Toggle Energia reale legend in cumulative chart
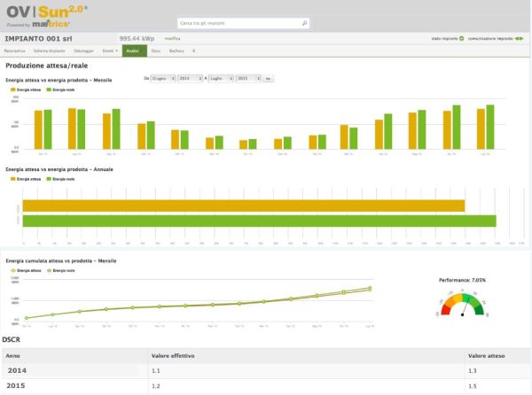This screenshot has width=532, height=395. click(x=60, y=269)
